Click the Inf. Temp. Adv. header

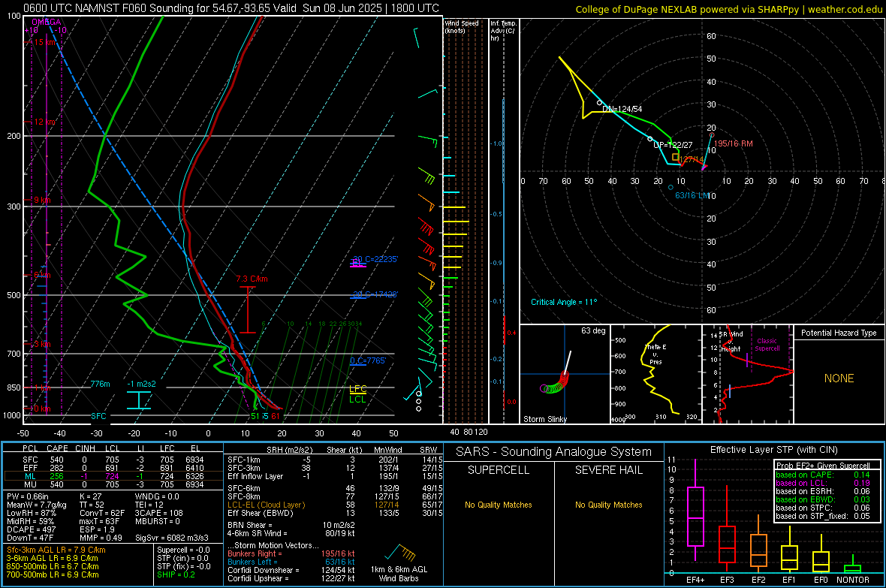[x=503, y=31]
